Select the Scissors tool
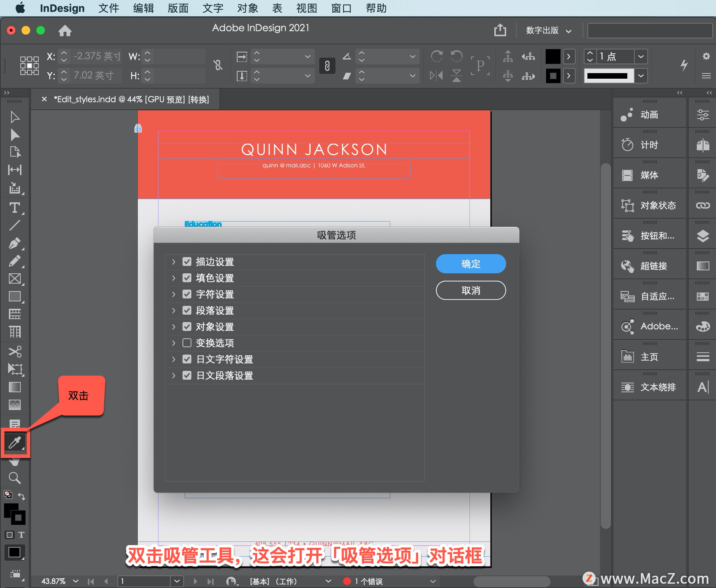Viewport: 716px width, 588px height. pyautogui.click(x=15, y=351)
